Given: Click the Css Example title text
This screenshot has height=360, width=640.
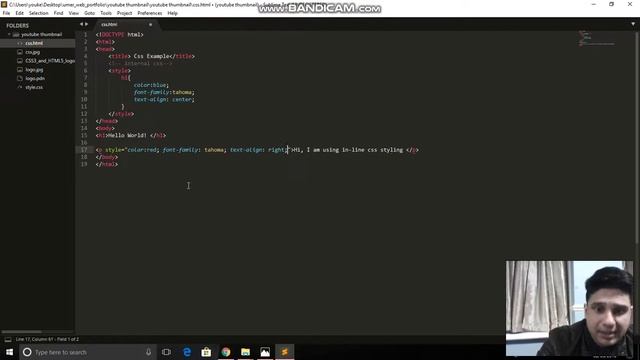Looking at the screenshot, I should [151, 56].
